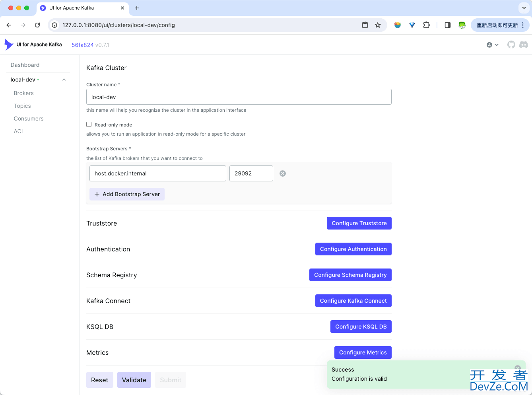Go to Dashboard
Image resolution: width=532 pixels, height=395 pixels.
pyautogui.click(x=25, y=65)
